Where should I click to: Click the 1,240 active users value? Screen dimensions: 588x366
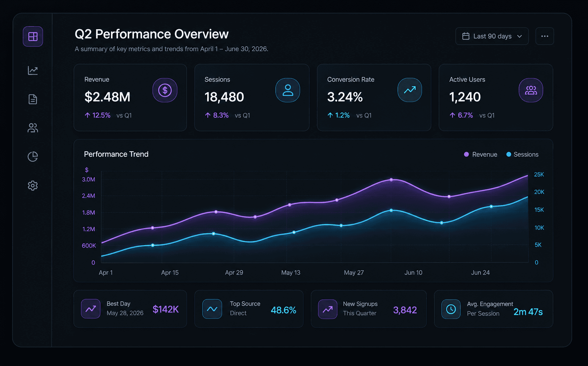point(465,97)
